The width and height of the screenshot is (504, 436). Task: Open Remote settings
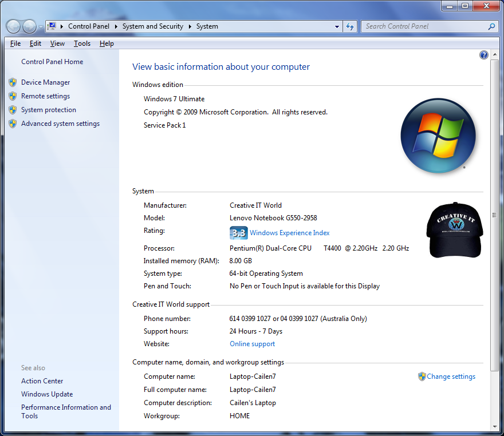45,96
